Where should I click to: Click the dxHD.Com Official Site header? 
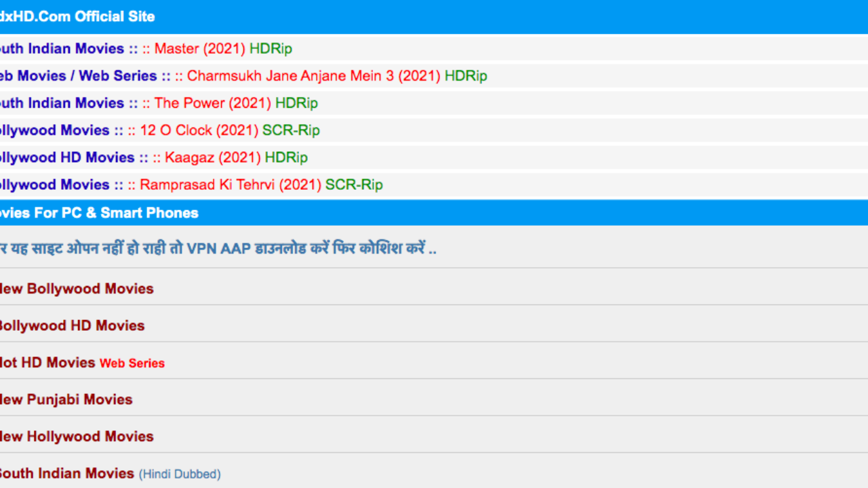[x=77, y=16]
